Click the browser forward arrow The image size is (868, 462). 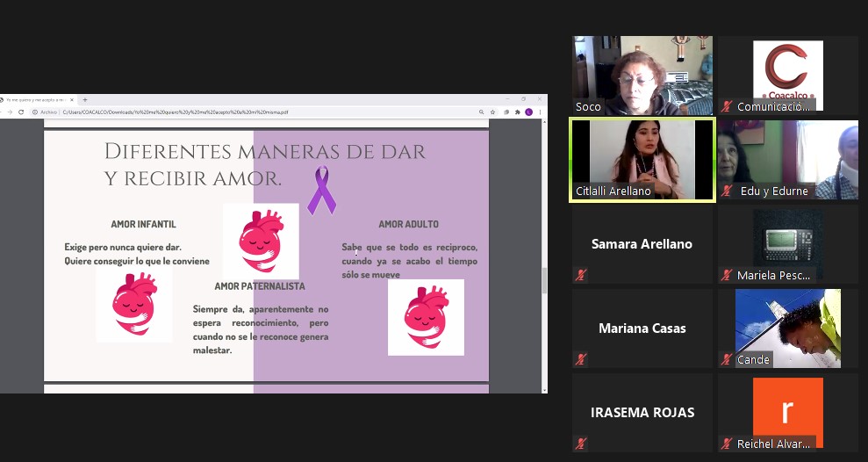click(x=10, y=112)
